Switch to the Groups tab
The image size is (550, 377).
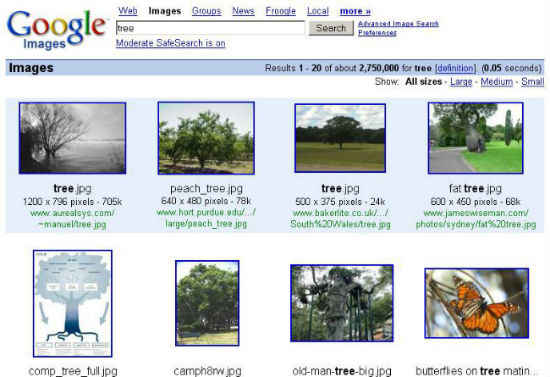point(206,11)
